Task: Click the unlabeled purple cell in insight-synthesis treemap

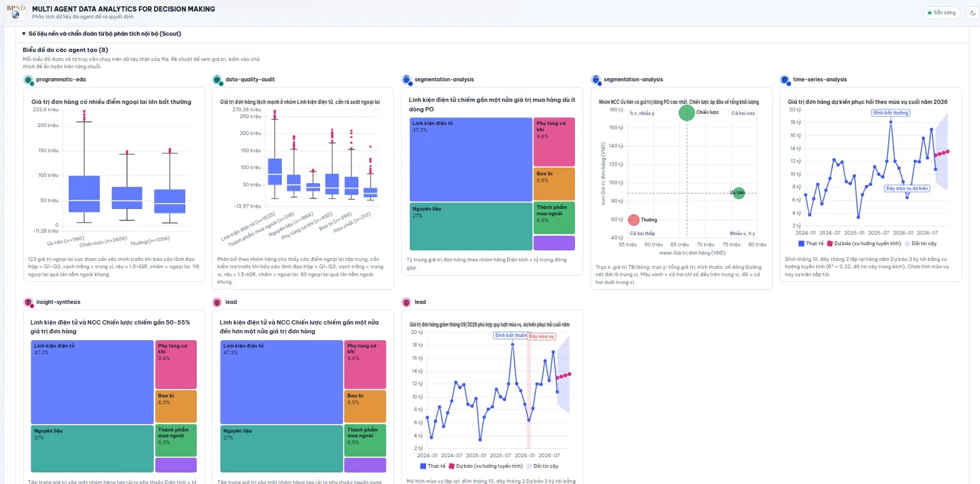Action: click(176, 465)
